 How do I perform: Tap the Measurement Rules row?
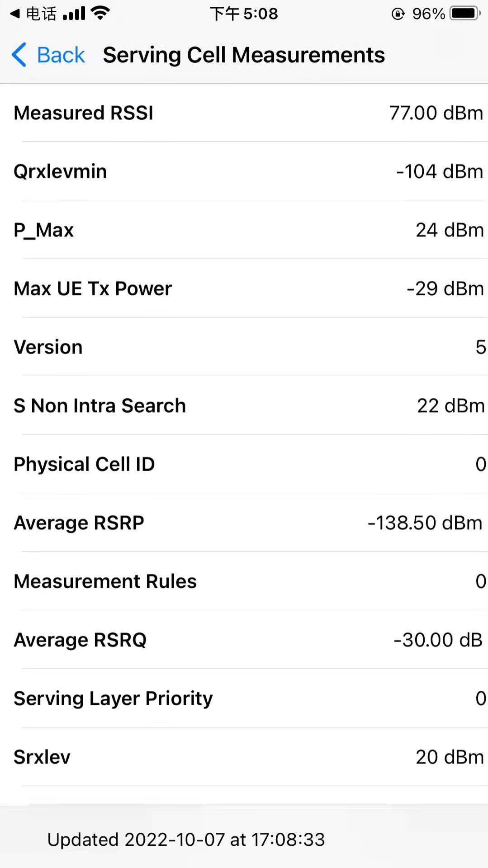(x=244, y=581)
